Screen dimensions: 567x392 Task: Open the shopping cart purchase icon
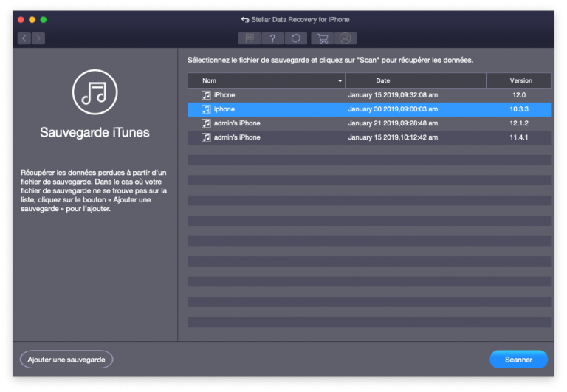pos(322,38)
